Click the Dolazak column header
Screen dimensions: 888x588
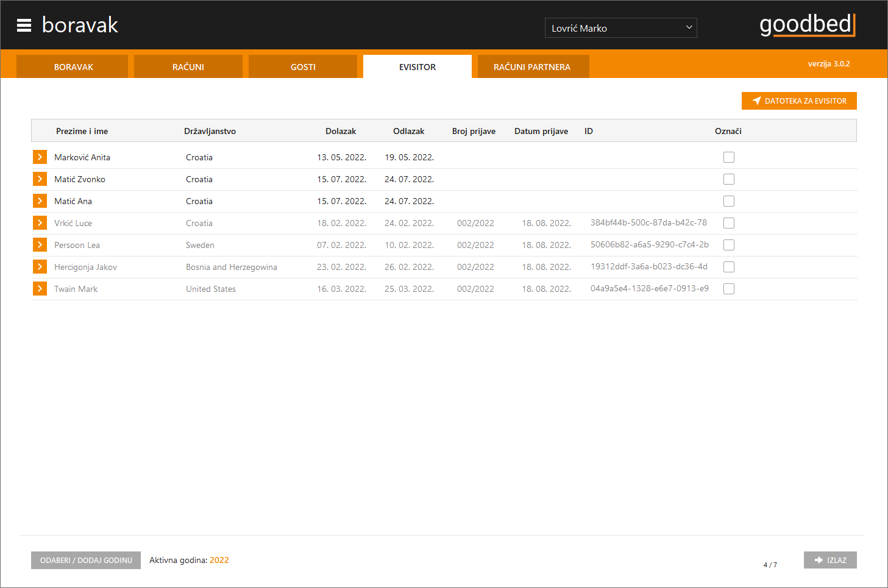tap(341, 131)
